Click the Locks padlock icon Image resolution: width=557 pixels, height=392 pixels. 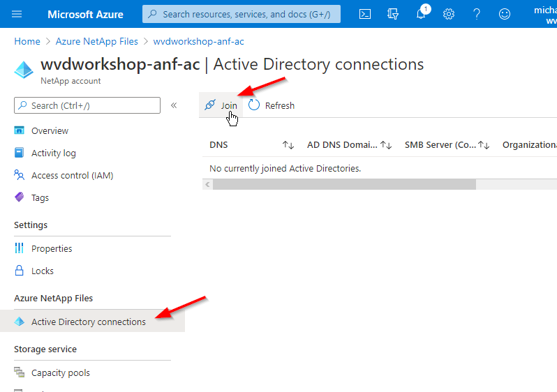(19, 271)
